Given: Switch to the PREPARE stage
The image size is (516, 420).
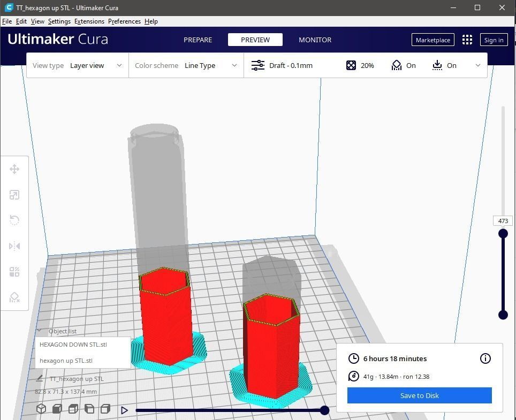Looking at the screenshot, I should [198, 40].
